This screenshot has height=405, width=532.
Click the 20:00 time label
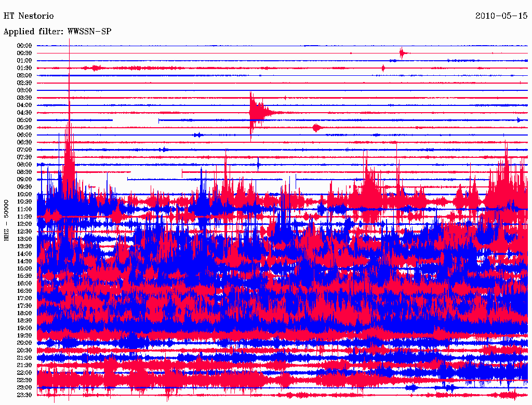coord(24,343)
